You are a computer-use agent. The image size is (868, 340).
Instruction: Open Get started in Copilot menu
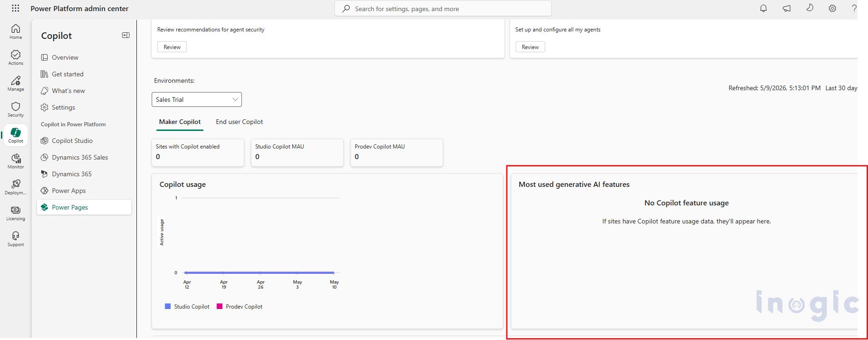(x=84, y=74)
